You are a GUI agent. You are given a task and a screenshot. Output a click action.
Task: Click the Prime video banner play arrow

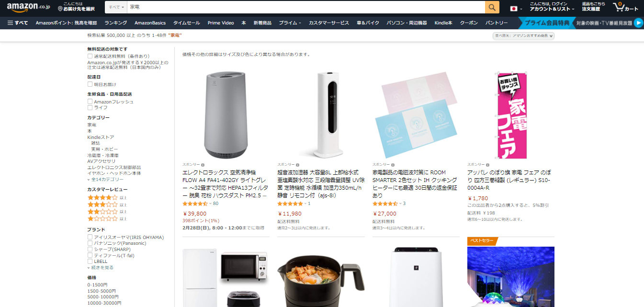tap(638, 23)
